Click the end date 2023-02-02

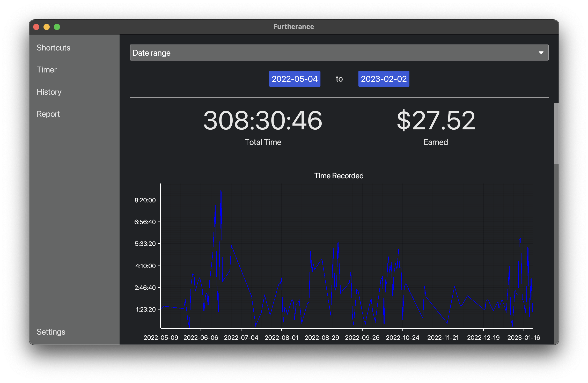pyautogui.click(x=383, y=78)
